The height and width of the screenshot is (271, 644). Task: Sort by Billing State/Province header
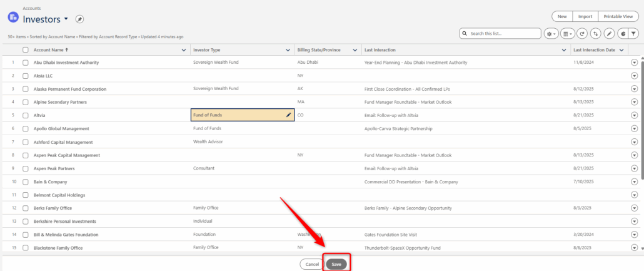click(318, 50)
